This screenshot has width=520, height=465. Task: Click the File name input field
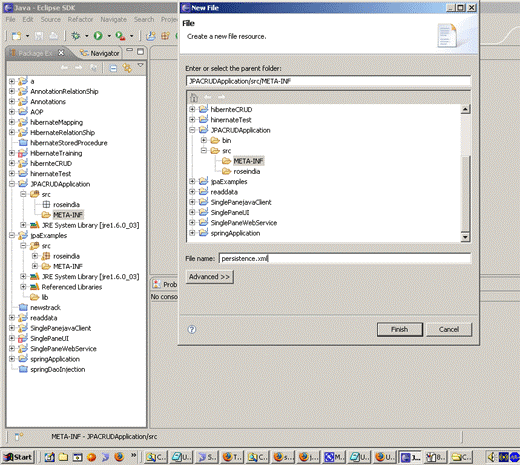pos(345,258)
